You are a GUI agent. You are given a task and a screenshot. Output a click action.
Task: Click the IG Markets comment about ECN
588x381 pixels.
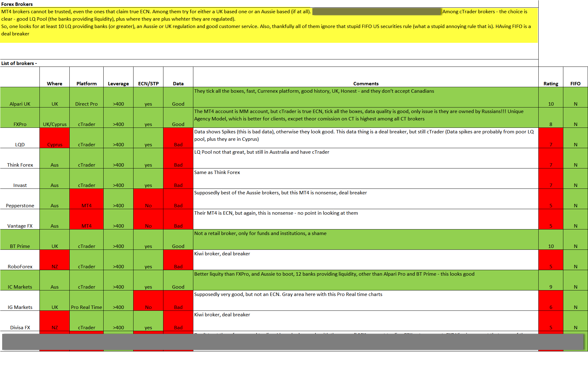[366, 301]
